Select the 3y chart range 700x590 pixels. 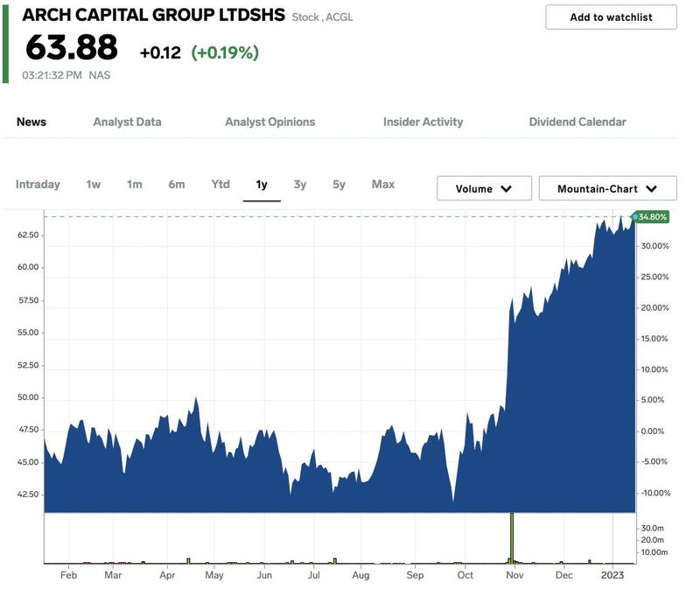point(300,185)
